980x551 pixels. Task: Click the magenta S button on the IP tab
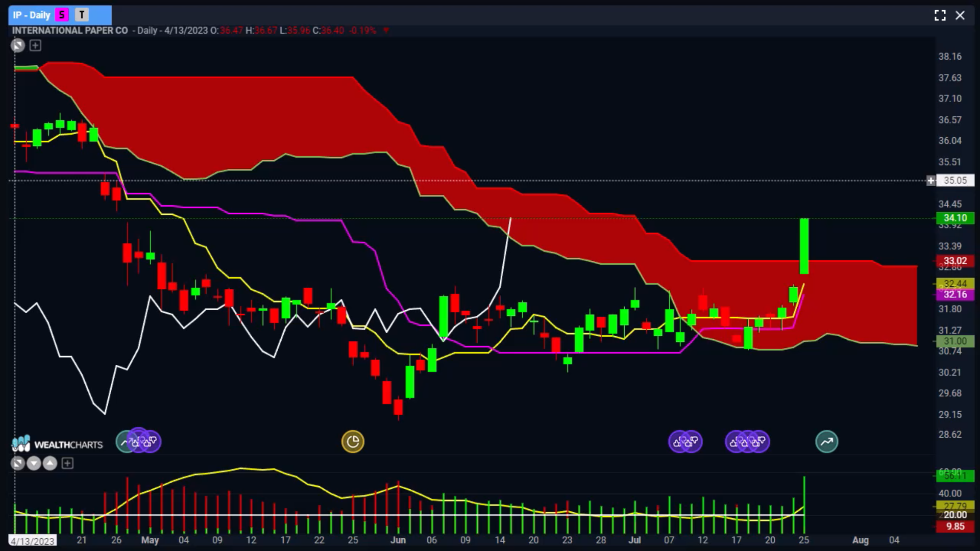[x=62, y=15]
